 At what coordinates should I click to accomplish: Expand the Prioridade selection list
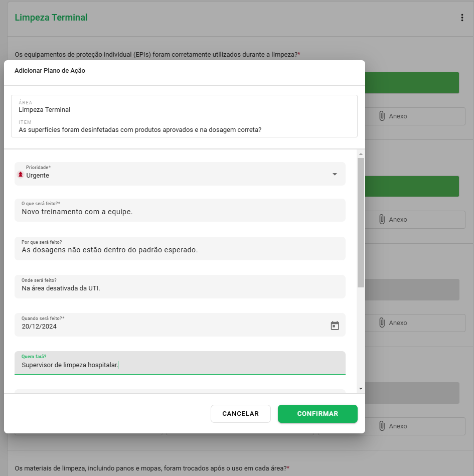pos(335,175)
